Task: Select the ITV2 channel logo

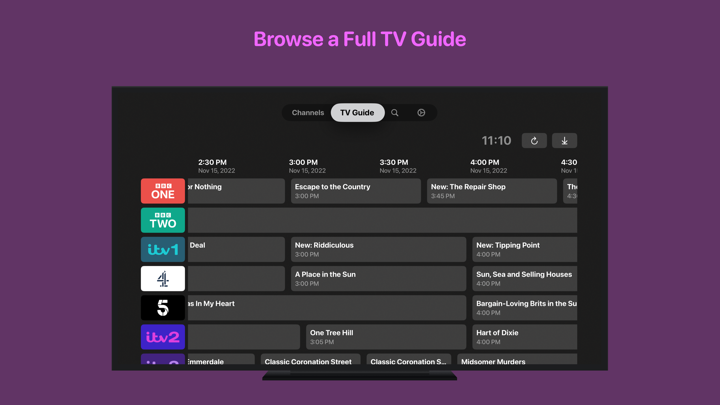Action: pyautogui.click(x=163, y=337)
